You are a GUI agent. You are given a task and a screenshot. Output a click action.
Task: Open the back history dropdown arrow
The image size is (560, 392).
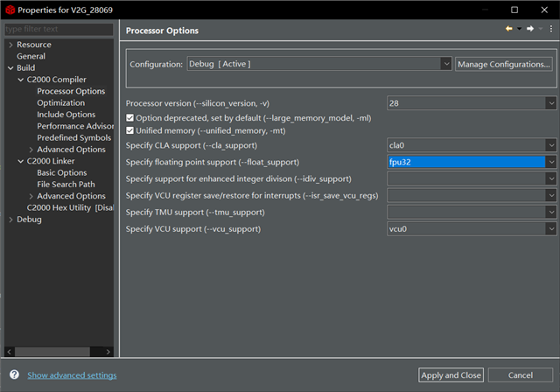(x=518, y=29)
